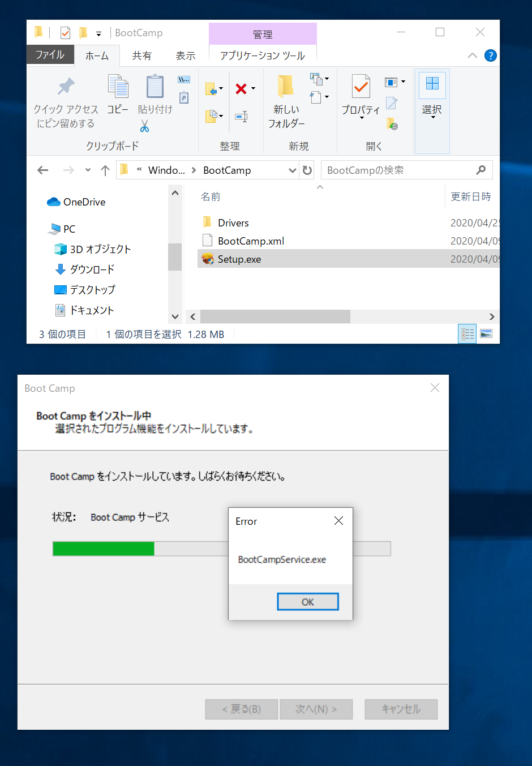Click the Paste shortcut icon
This screenshot has height=766, width=532.
click(x=184, y=98)
